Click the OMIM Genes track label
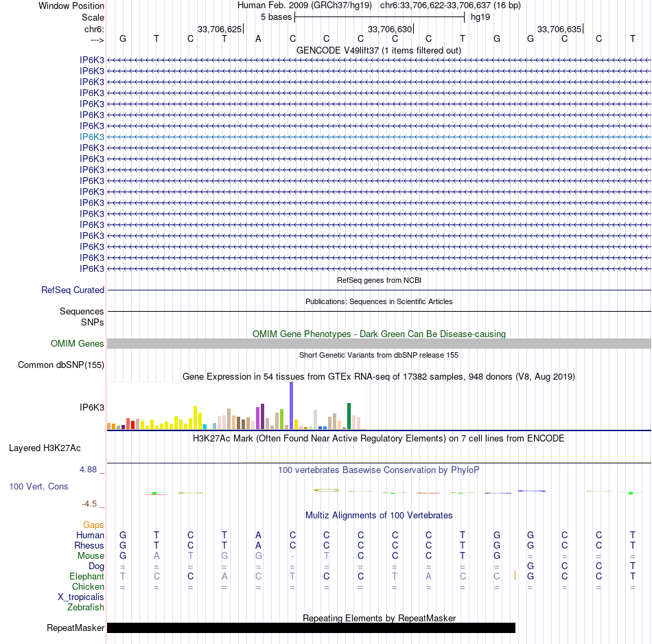 click(x=78, y=344)
